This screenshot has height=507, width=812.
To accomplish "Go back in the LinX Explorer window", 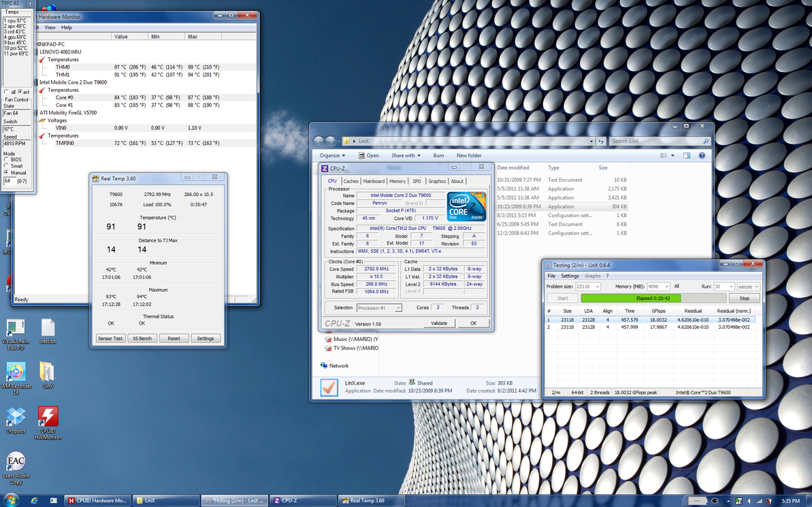I will 319,141.
